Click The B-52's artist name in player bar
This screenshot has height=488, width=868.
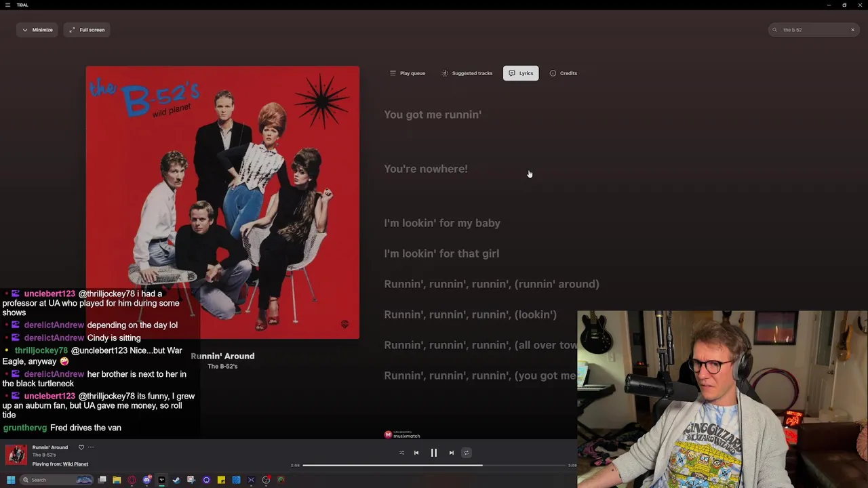coord(44,455)
